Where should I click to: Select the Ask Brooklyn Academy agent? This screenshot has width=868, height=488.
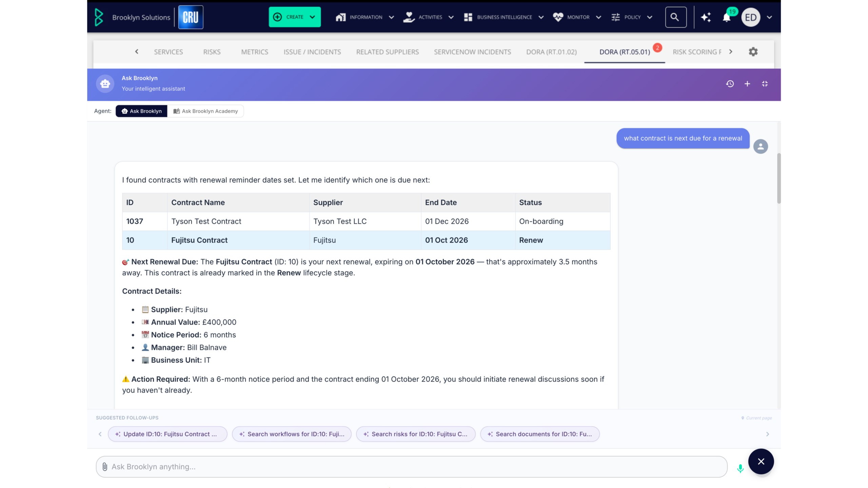coord(205,111)
